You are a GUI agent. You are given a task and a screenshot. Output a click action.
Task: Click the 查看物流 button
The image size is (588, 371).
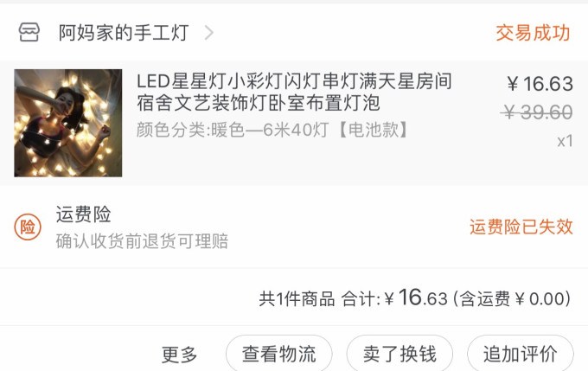278,354
